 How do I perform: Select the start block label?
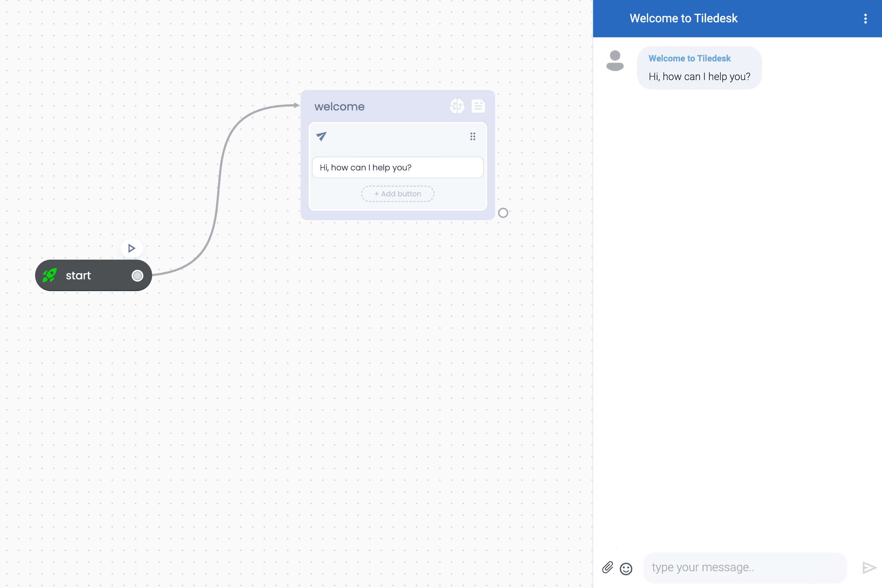[78, 276]
